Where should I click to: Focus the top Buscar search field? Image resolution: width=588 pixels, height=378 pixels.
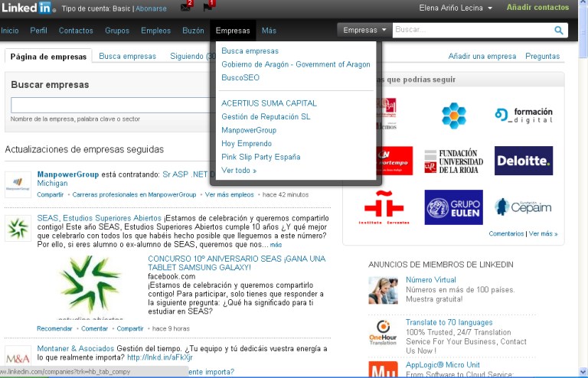[473, 30]
